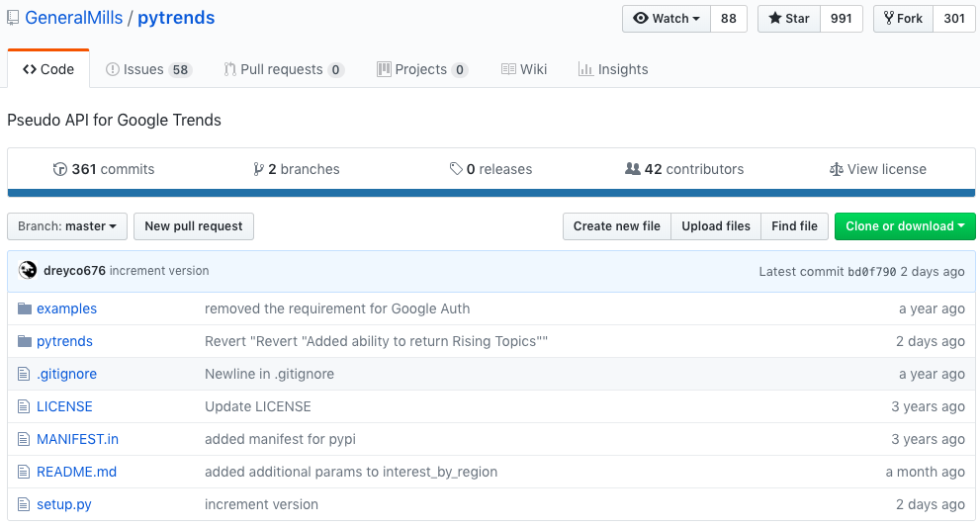Image resolution: width=980 pixels, height=527 pixels.
Task: Open the Clone or download dropdown
Action: [905, 226]
